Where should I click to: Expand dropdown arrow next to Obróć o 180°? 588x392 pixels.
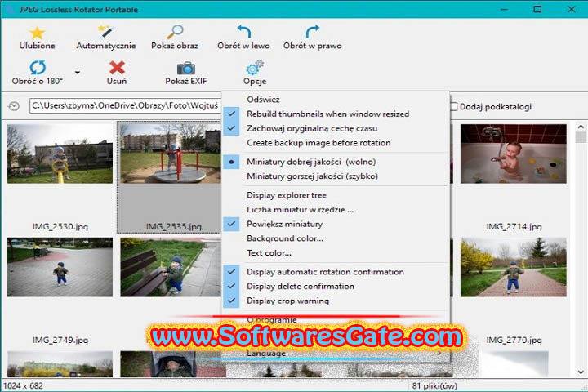[x=78, y=73]
